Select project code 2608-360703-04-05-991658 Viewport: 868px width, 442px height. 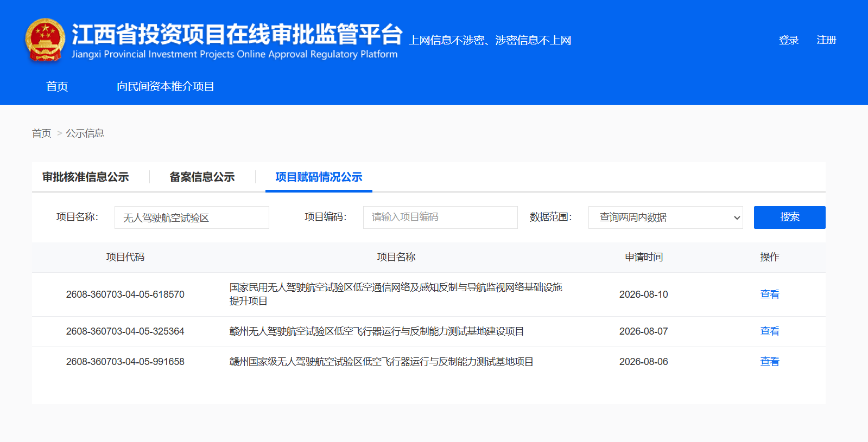tap(125, 362)
